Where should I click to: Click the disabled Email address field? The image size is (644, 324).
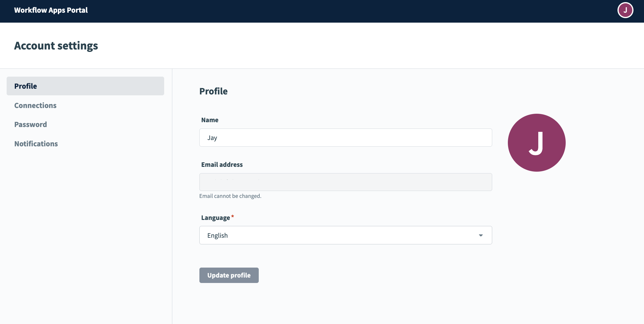point(345,182)
